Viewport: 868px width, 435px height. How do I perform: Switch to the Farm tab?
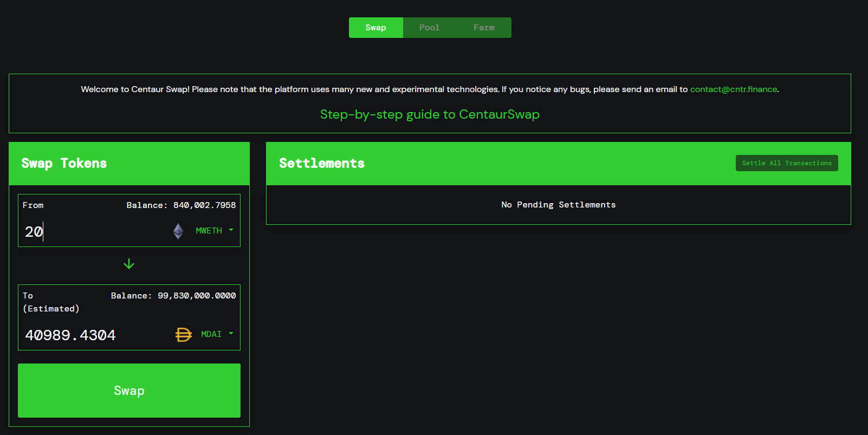pos(484,28)
